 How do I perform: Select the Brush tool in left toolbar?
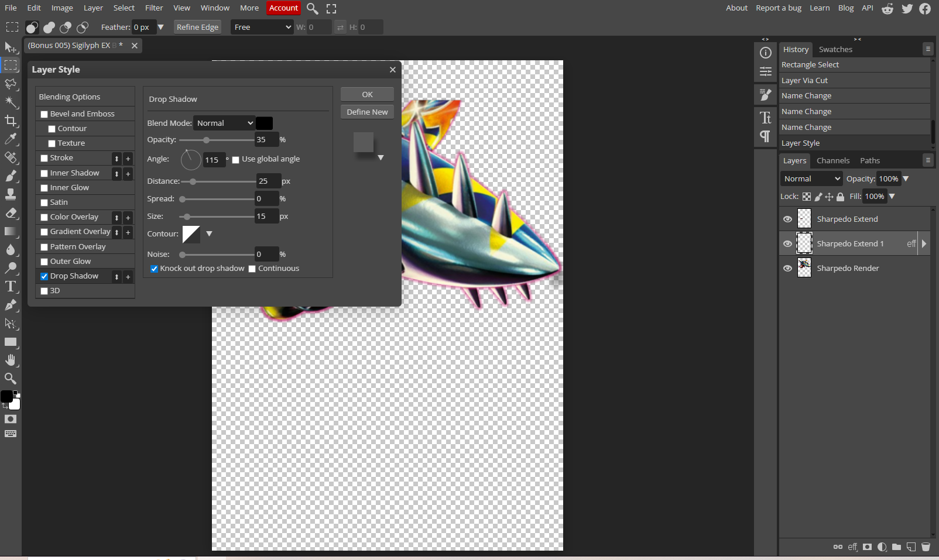pyautogui.click(x=11, y=176)
